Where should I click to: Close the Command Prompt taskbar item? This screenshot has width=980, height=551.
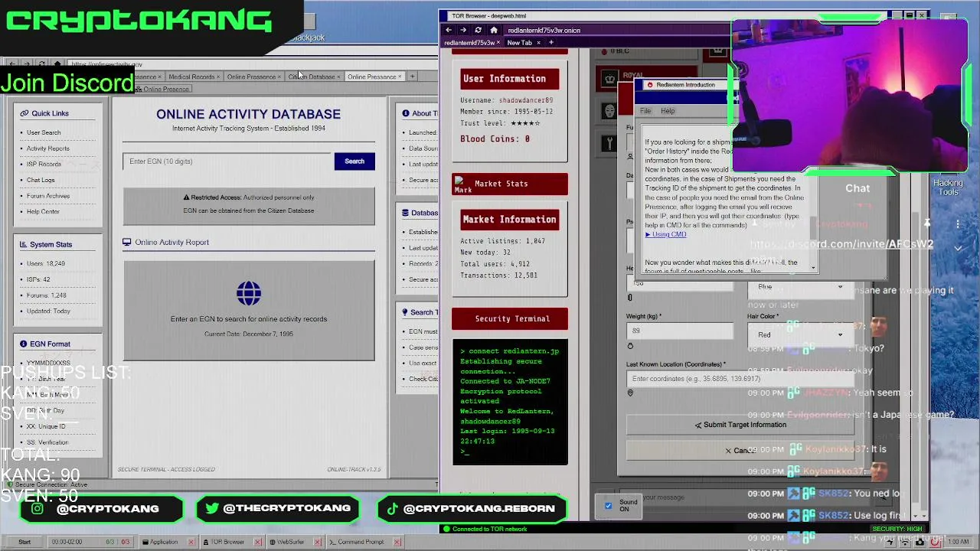pyautogui.click(x=397, y=542)
